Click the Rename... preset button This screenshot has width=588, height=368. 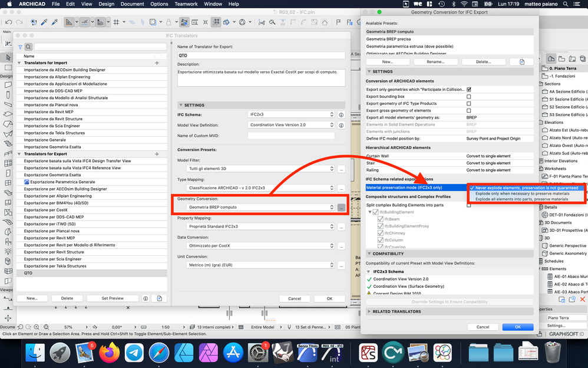[436, 62]
